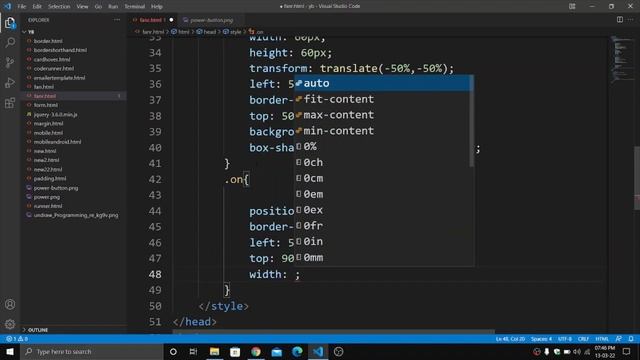
Task: Open border.html in Explorer
Action: [x=48, y=41]
